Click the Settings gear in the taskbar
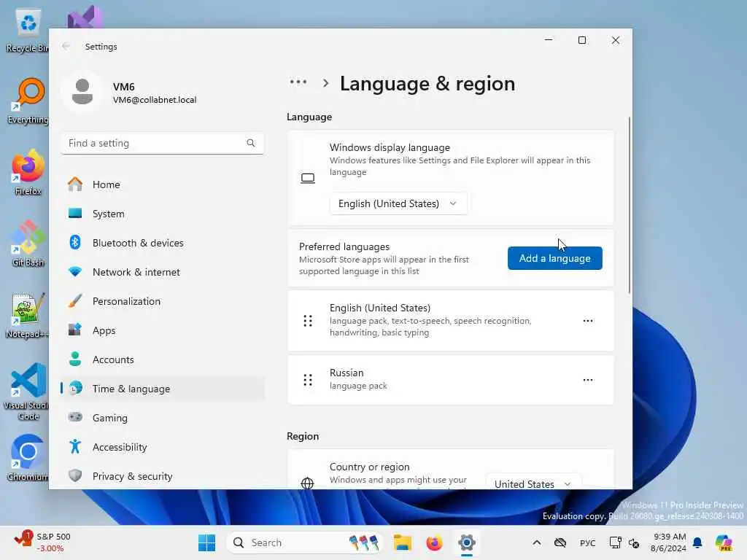The height and width of the screenshot is (560, 747). 467,542
